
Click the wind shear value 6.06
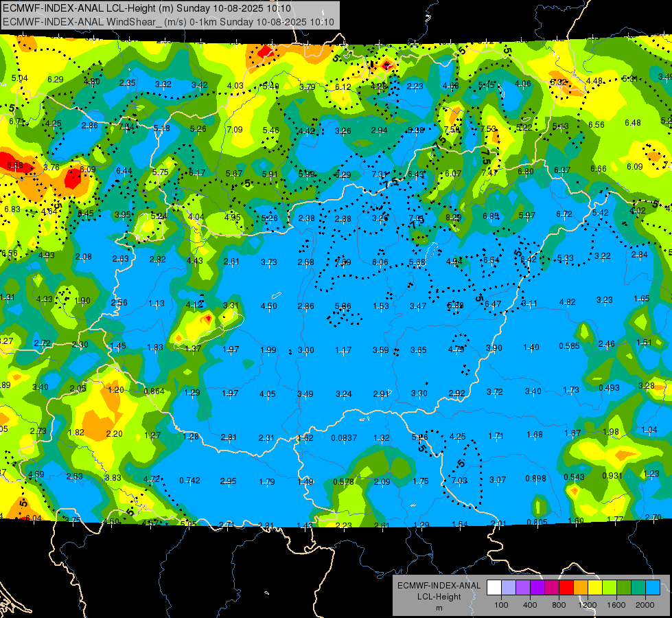380,262
